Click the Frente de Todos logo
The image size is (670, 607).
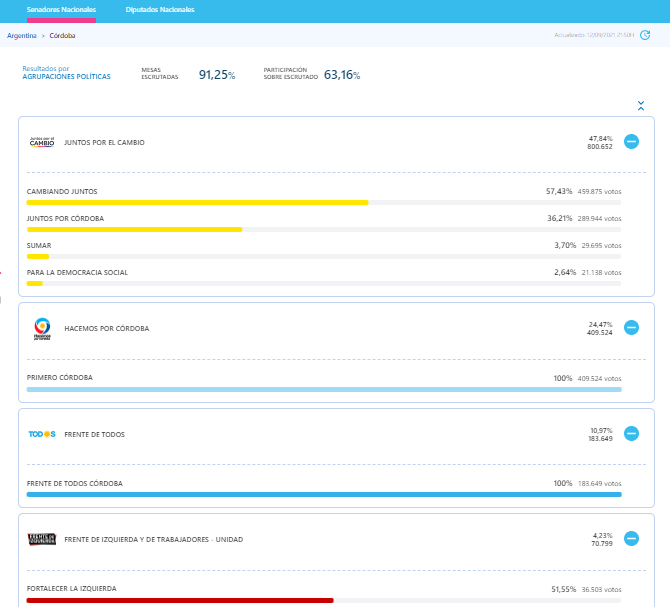click(42, 434)
